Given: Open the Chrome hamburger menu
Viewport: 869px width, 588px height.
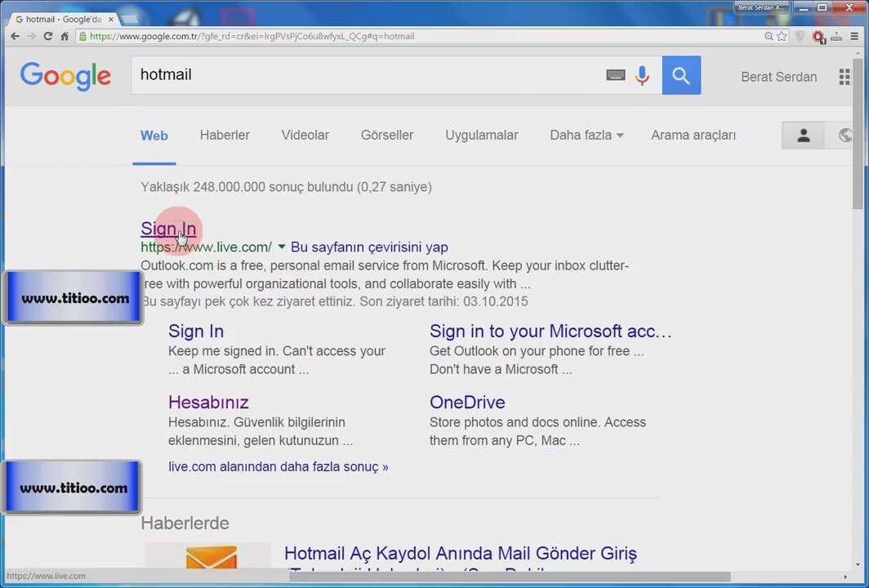Looking at the screenshot, I should point(854,36).
